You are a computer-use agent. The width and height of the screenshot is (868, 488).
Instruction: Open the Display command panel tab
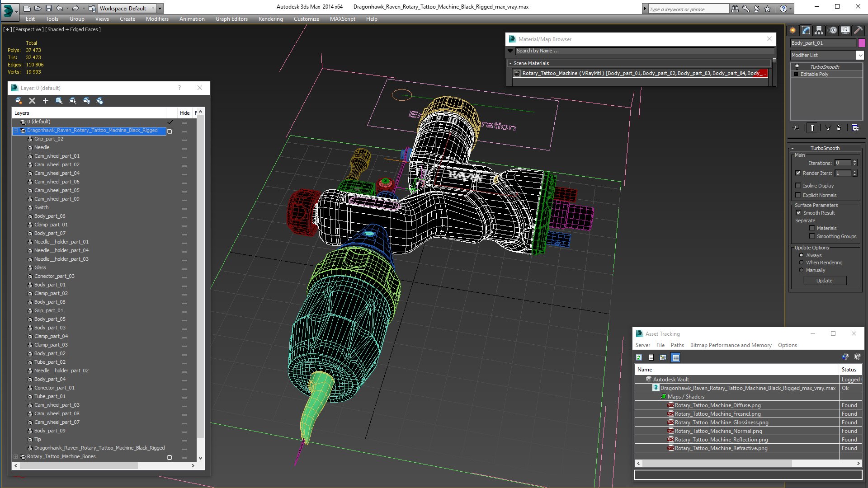[845, 30]
